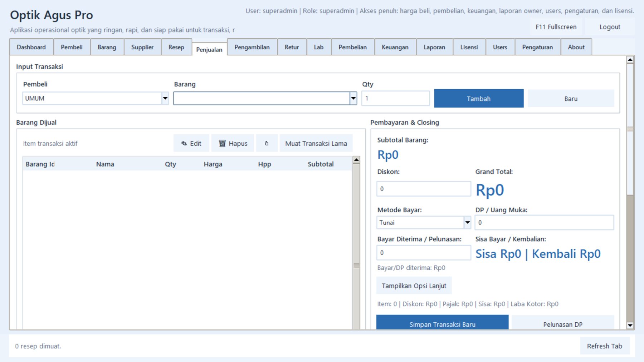Click the refresh icon beside Hapus
Viewport: 644px width, 362px height.
click(267, 143)
